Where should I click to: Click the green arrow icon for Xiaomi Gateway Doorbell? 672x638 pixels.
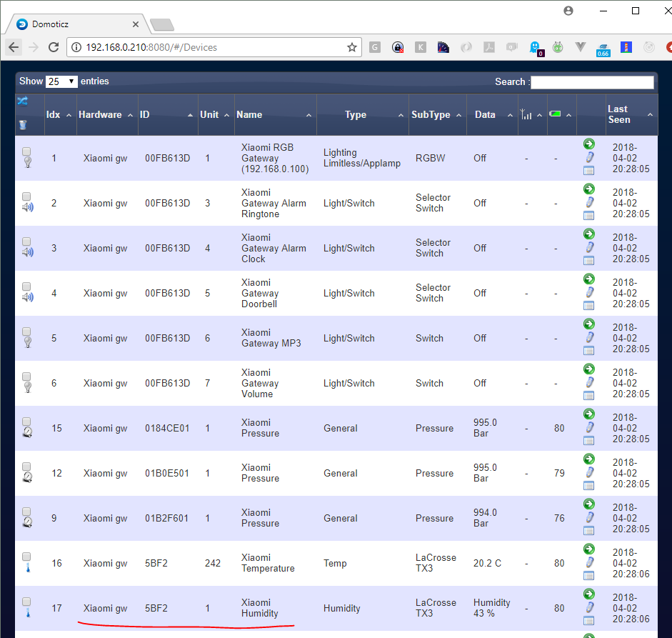coord(589,279)
